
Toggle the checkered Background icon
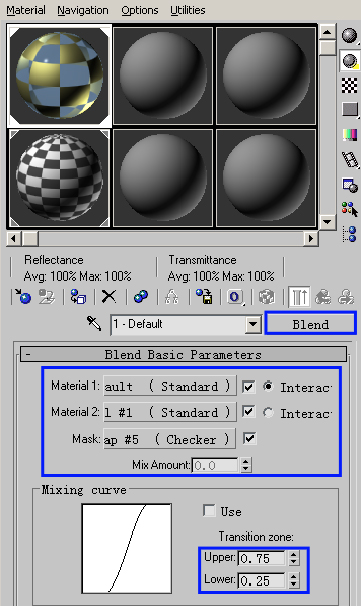(x=349, y=85)
